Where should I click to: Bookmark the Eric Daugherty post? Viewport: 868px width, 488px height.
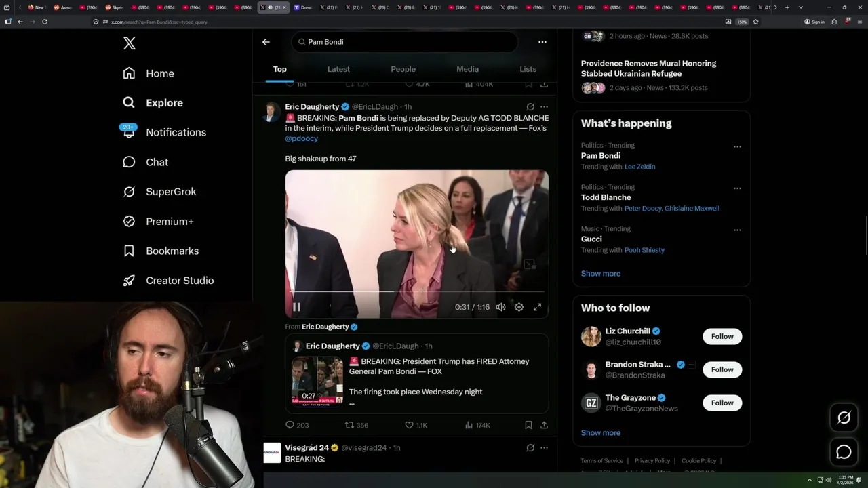coord(528,425)
